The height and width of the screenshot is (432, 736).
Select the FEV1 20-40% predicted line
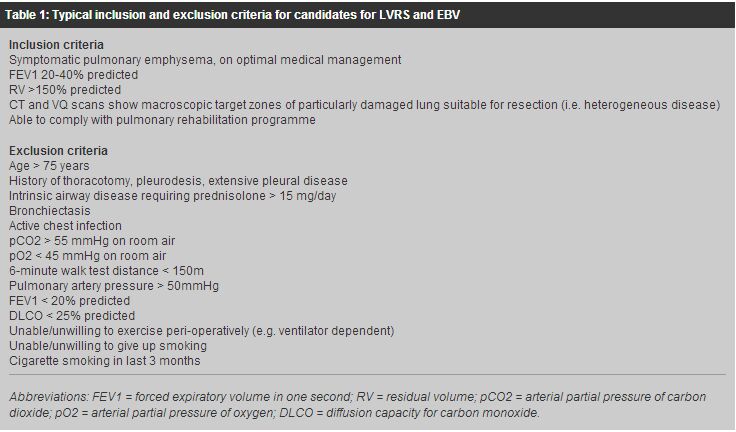pyautogui.click(x=73, y=75)
